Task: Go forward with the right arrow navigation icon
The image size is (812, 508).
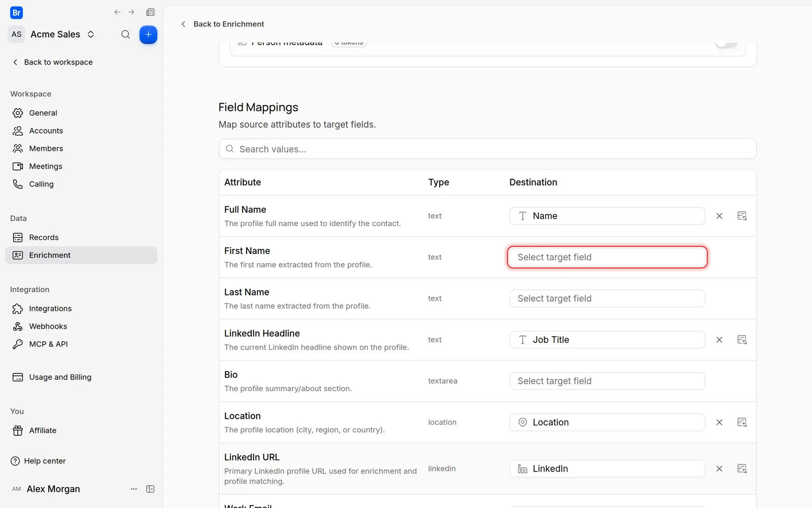Action: point(131,12)
